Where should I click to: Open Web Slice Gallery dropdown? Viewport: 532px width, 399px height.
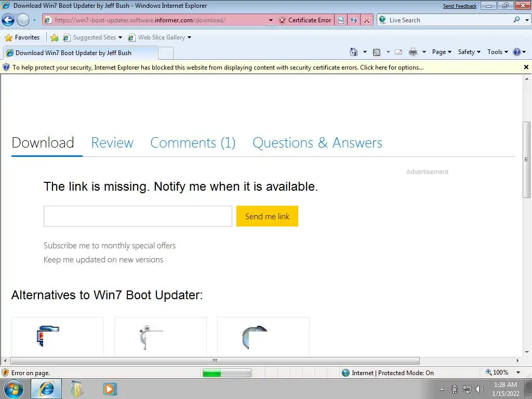pyautogui.click(x=159, y=37)
